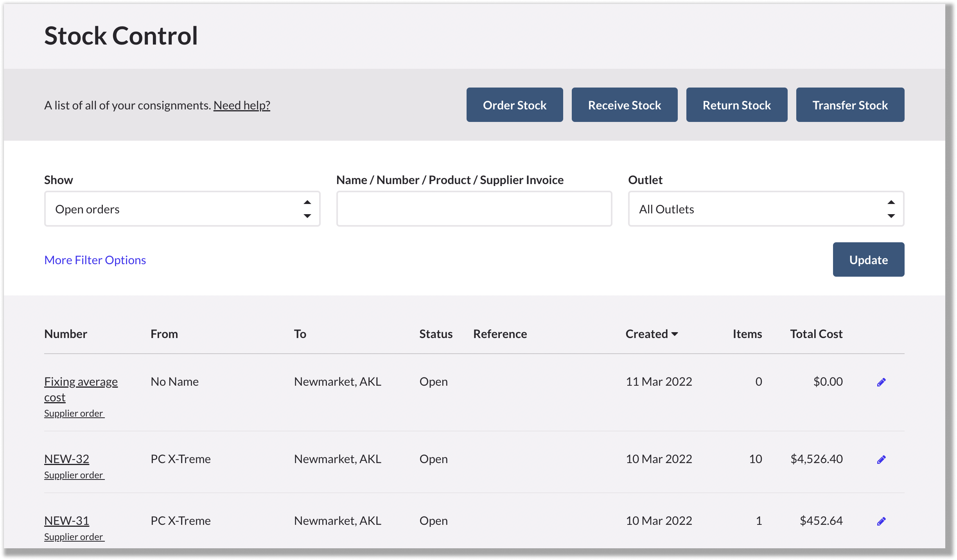Open the Need help? link
Image resolution: width=957 pixels, height=560 pixels.
click(242, 105)
